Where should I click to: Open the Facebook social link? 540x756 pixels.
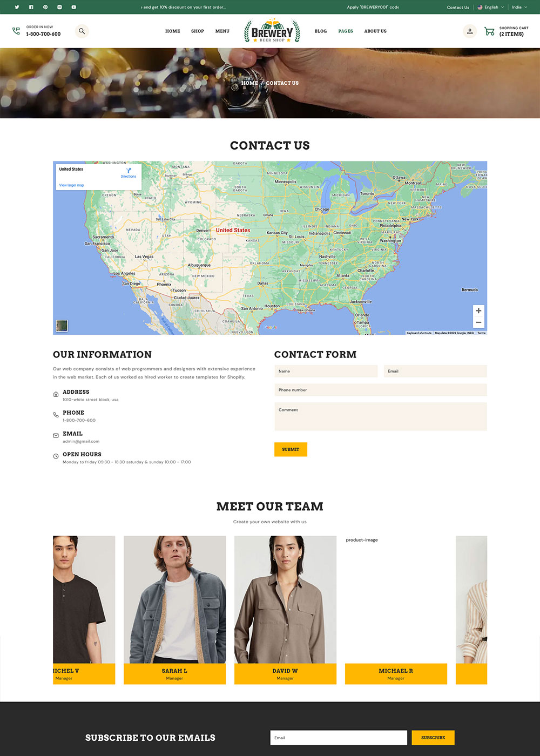pyautogui.click(x=31, y=7)
